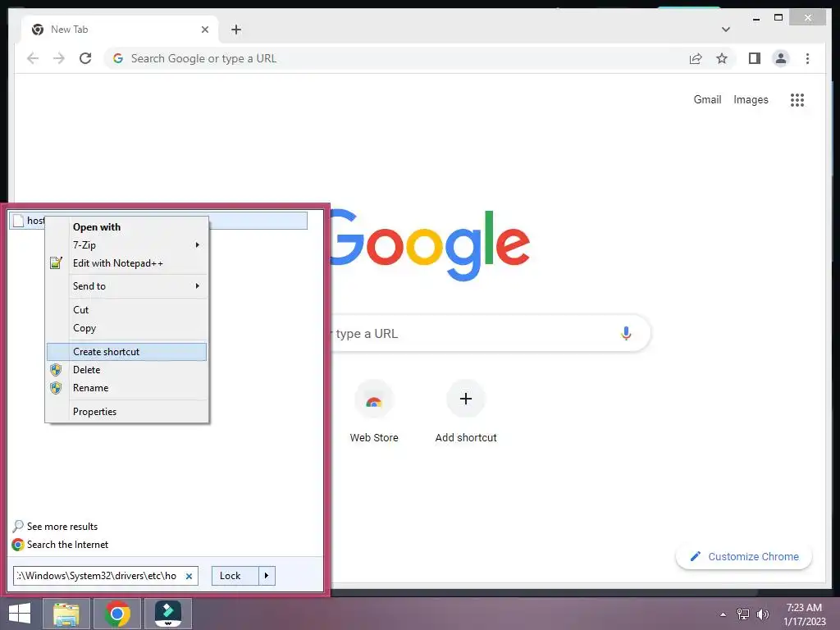Click the voice search microphone
Screen dimensions: 840x630
(x=626, y=333)
